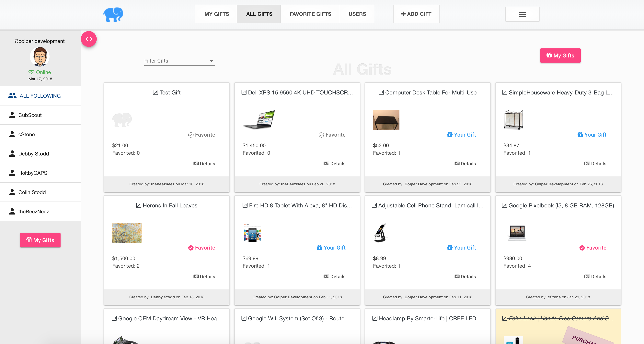
Task: Open Details for Herons In Fall Leaves
Action: tap(204, 276)
